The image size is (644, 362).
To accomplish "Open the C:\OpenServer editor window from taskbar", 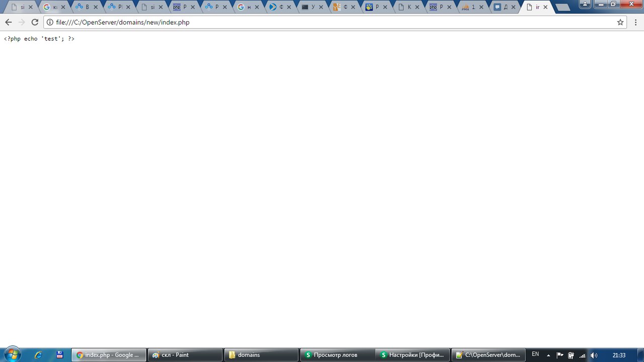I will click(x=489, y=355).
